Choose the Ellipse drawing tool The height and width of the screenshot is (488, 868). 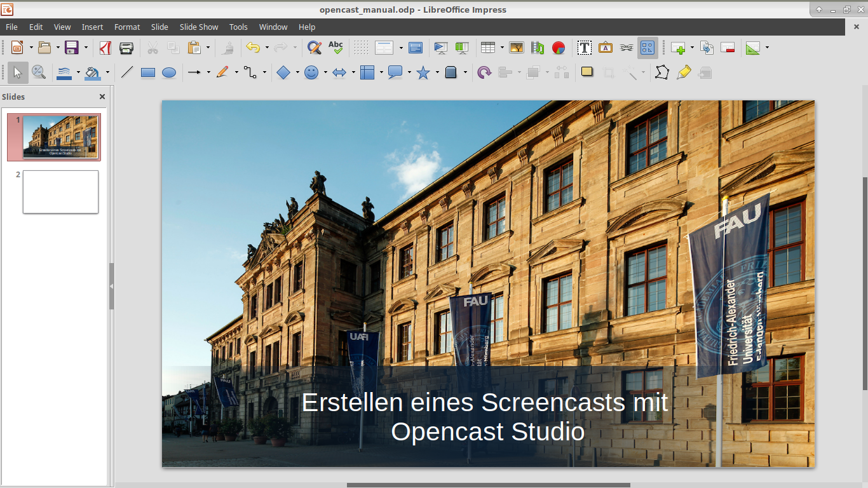[169, 73]
